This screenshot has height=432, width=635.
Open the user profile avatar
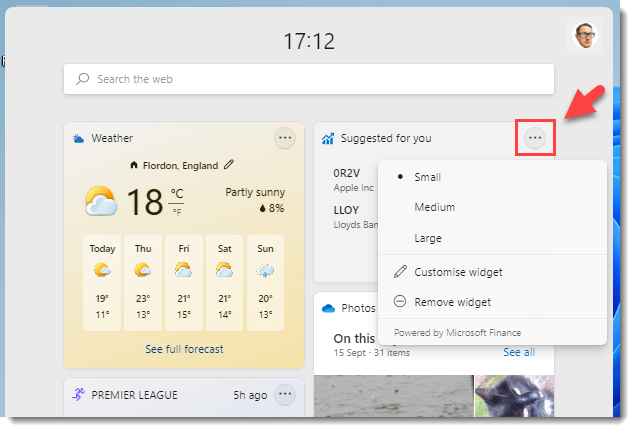(x=585, y=35)
